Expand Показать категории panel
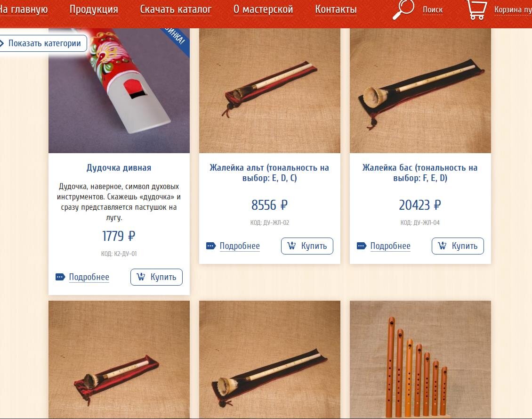The height and width of the screenshot is (419, 532). [x=43, y=43]
